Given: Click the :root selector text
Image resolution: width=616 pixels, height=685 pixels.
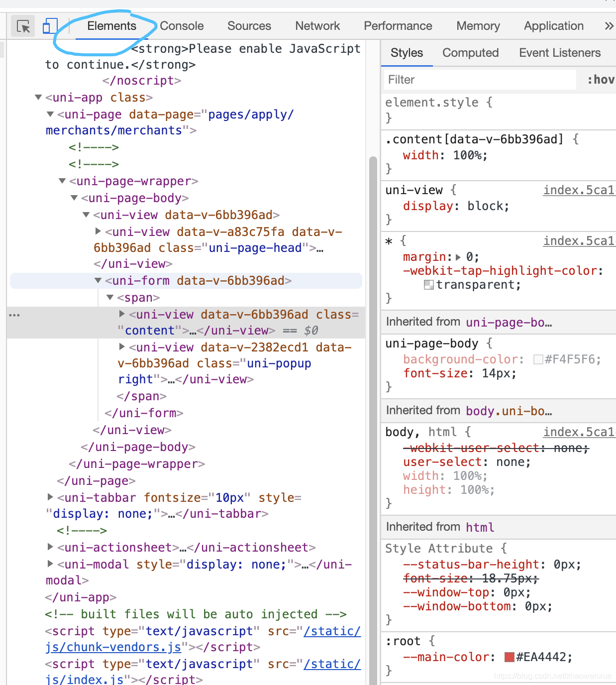Looking at the screenshot, I should pyautogui.click(x=403, y=641).
